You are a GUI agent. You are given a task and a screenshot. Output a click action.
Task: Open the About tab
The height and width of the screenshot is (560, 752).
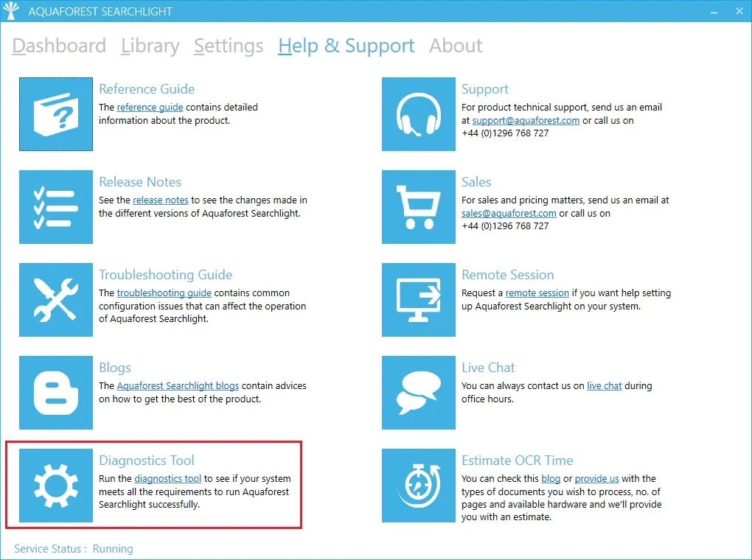point(456,46)
